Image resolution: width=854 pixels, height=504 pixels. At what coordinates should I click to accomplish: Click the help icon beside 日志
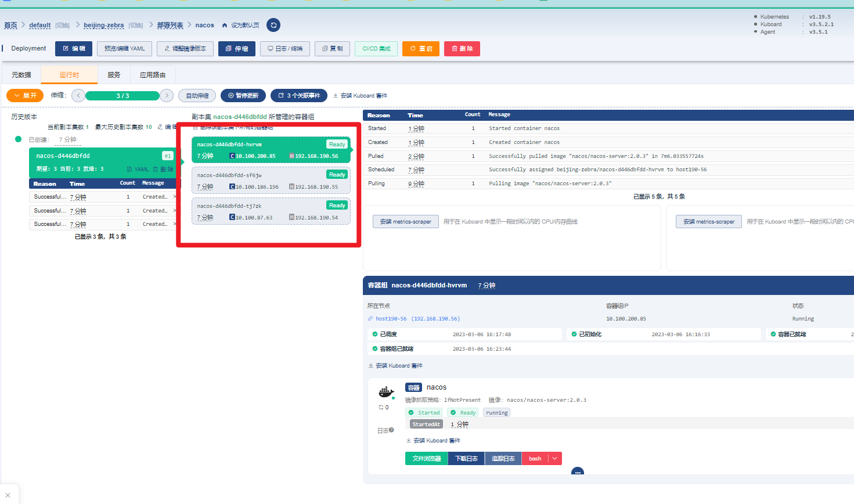pyautogui.click(x=391, y=430)
